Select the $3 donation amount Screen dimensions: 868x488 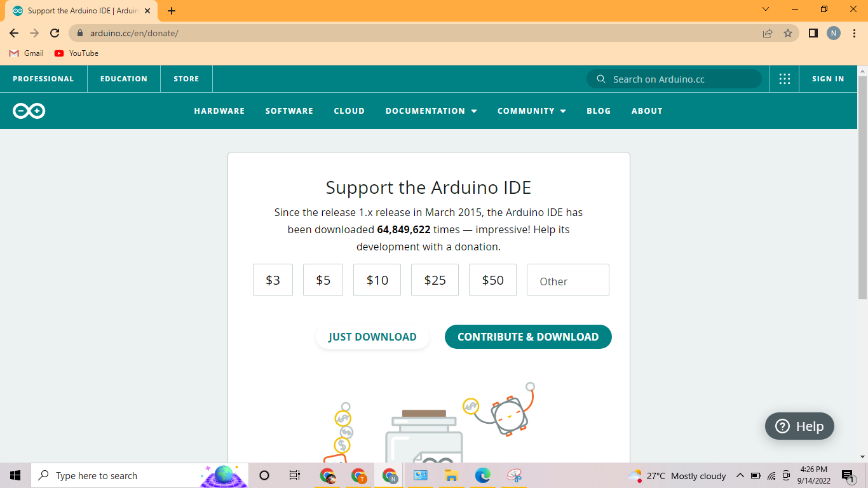click(273, 280)
